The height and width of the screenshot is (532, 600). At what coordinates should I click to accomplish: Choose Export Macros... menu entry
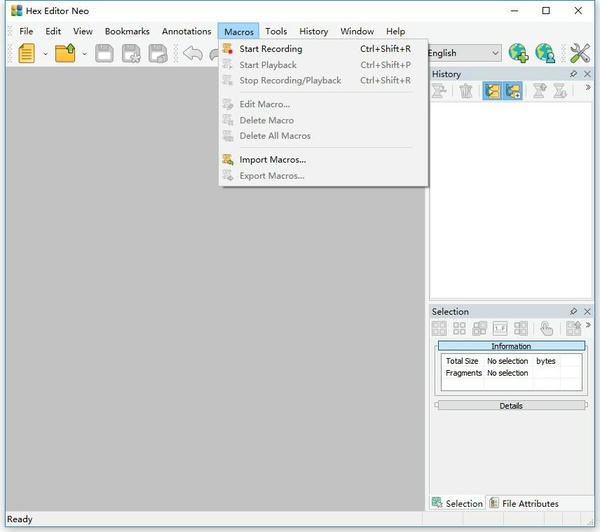pos(323,176)
